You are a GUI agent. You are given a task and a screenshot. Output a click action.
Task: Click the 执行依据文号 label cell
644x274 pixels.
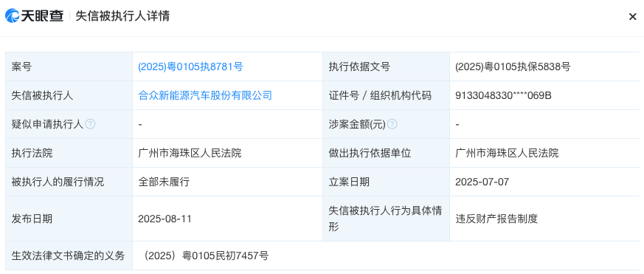point(386,66)
